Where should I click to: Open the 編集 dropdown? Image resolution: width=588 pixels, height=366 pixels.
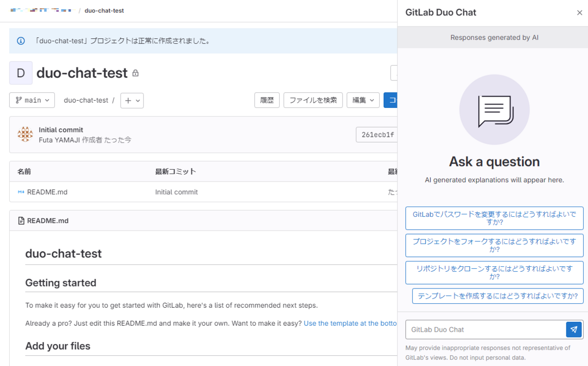pos(363,100)
